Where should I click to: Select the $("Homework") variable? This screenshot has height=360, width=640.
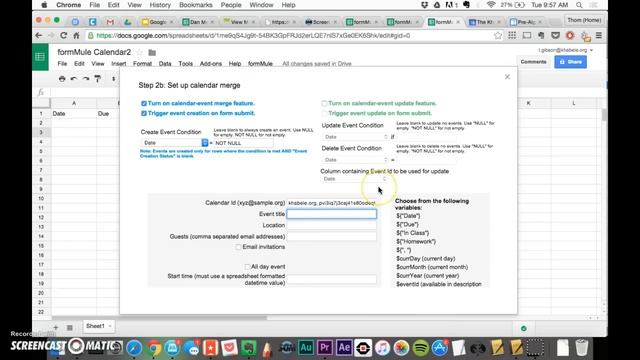(x=416, y=242)
